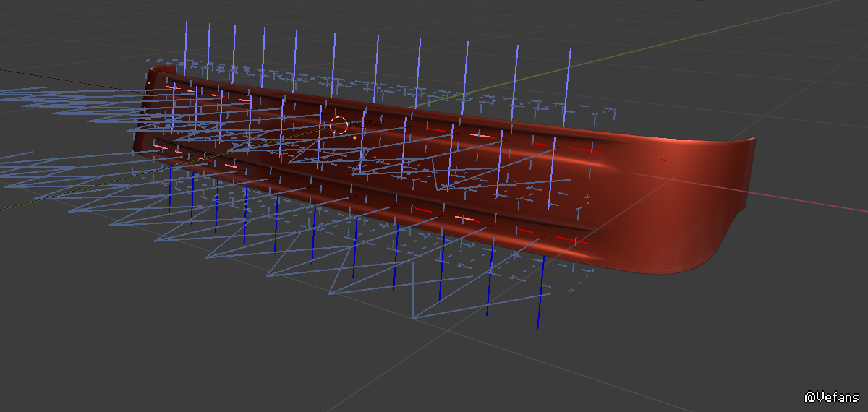Select the isolated red dash near visor's upper right
This screenshot has height=412, width=868.
pyautogui.click(x=663, y=159)
